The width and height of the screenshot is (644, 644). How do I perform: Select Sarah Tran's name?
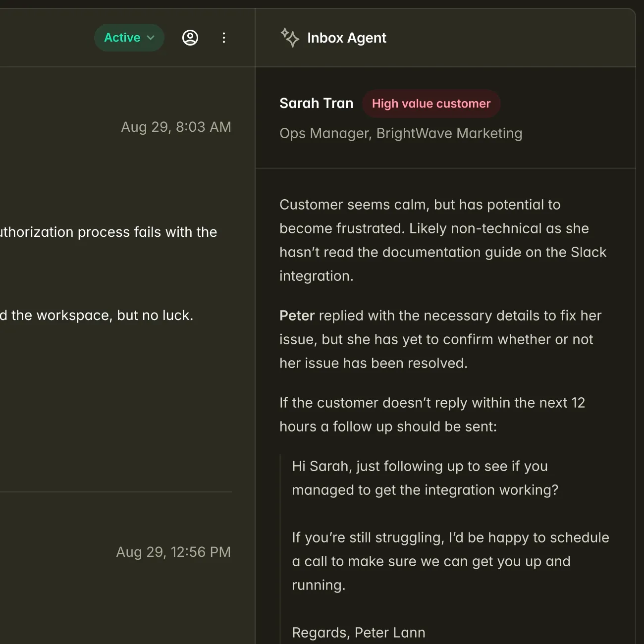[x=316, y=103]
